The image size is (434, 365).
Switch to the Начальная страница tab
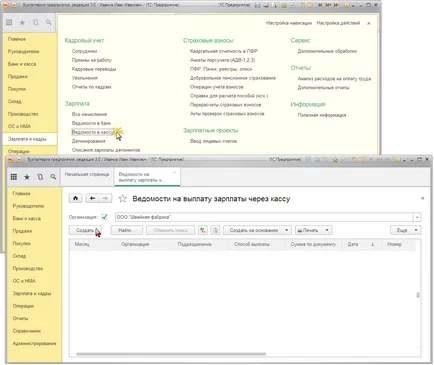pos(87,174)
